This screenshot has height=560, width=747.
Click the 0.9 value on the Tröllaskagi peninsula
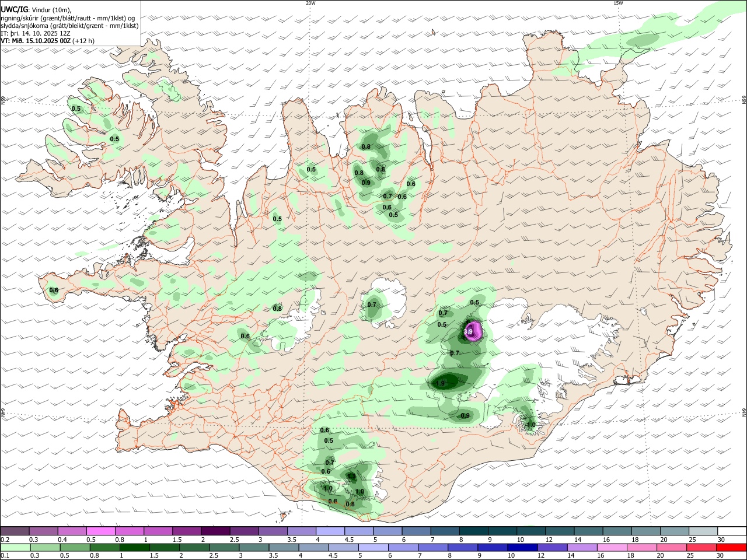[x=366, y=183]
